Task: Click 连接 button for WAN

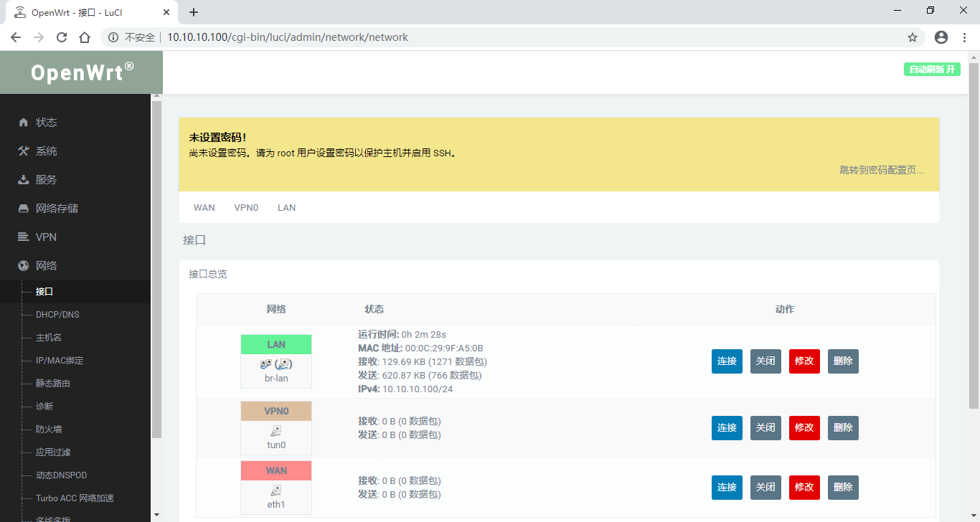Action: click(727, 488)
